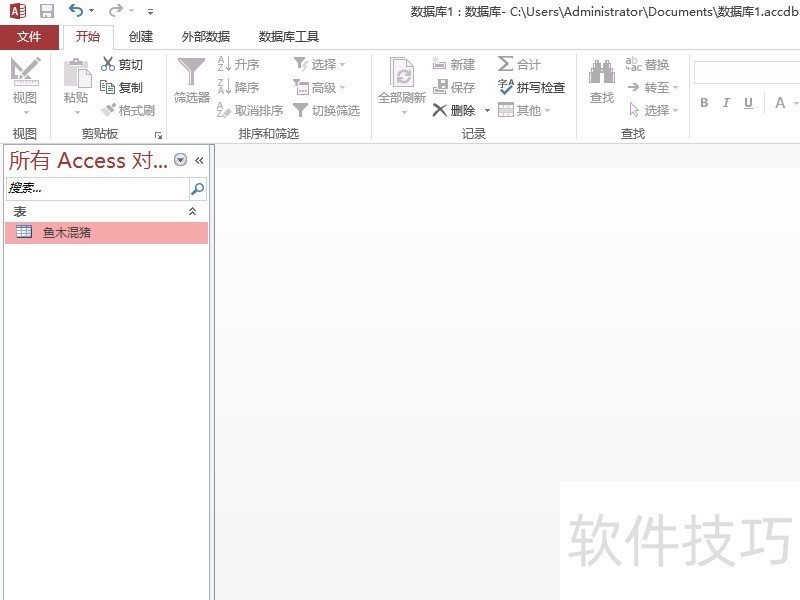Toggle italic text formatting

[x=726, y=103]
